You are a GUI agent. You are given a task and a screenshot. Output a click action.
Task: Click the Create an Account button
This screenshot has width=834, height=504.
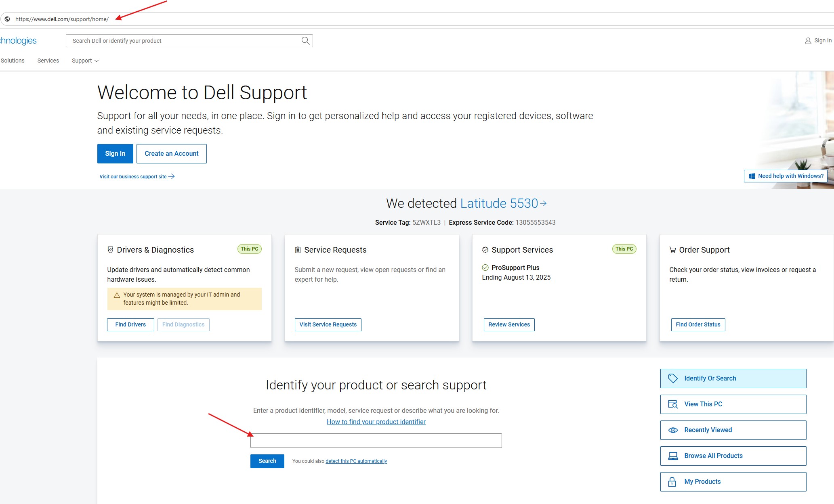coord(171,154)
